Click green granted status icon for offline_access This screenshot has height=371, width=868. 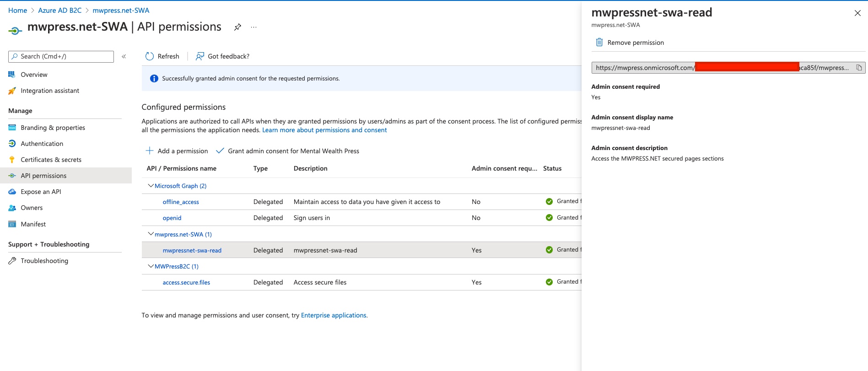pyautogui.click(x=549, y=201)
